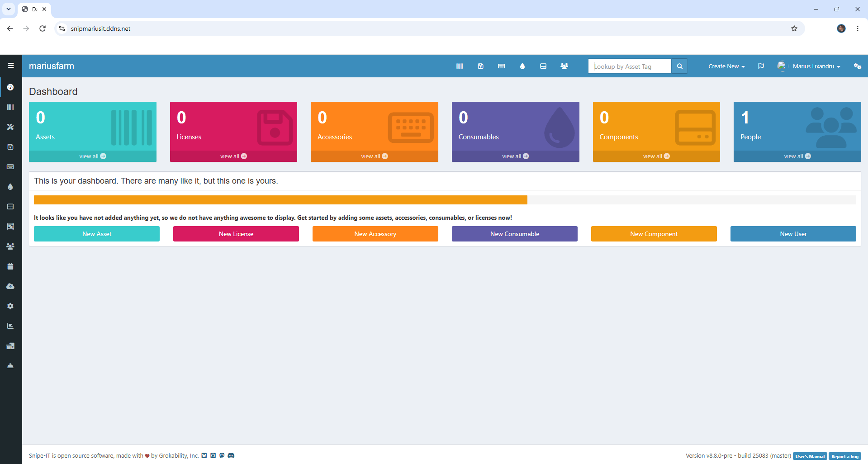
Task: Click the New Accessory button
Action: tap(375, 234)
